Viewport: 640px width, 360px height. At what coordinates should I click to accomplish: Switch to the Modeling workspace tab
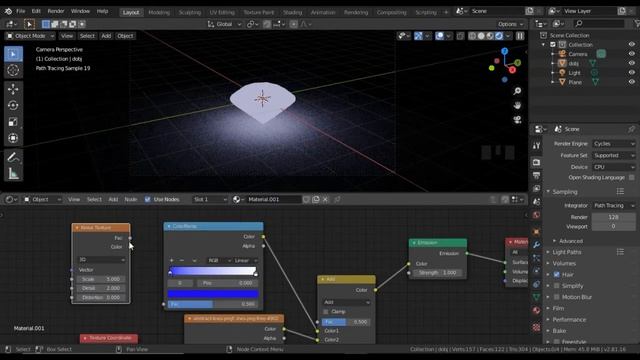[x=159, y=12]
